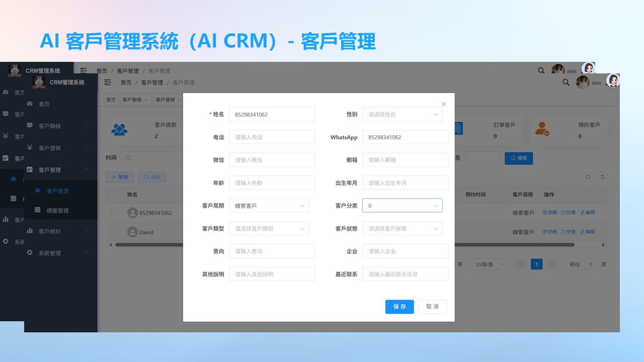This screenshot has height=362, width=644.
Task: Open 標籤管理 in the sidebar
Action: (57, 211)
